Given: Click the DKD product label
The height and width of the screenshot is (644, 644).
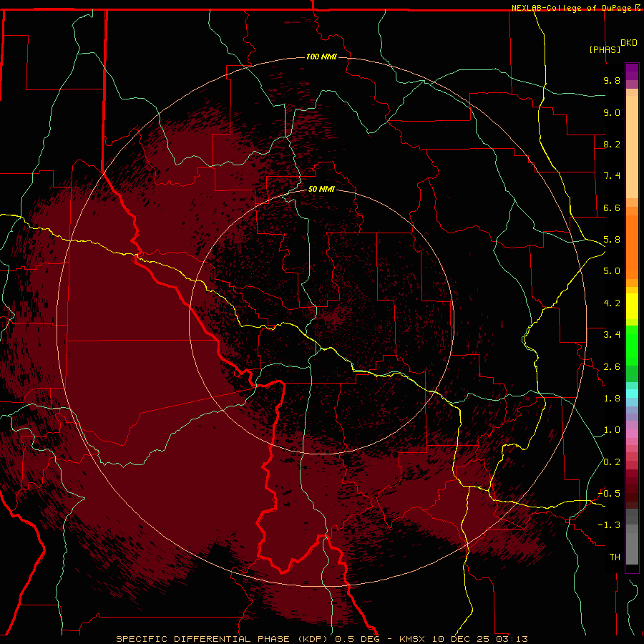Looking at the screenshot, I should [629, 43].
